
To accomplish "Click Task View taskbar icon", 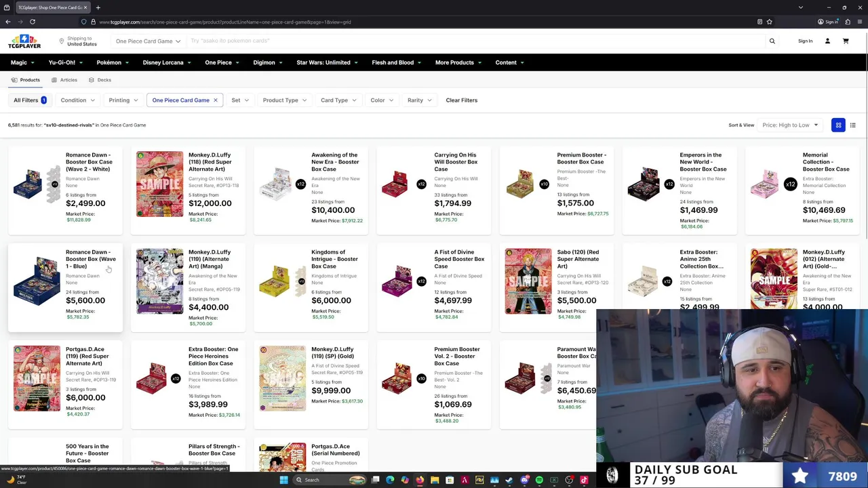I will 375,480.
